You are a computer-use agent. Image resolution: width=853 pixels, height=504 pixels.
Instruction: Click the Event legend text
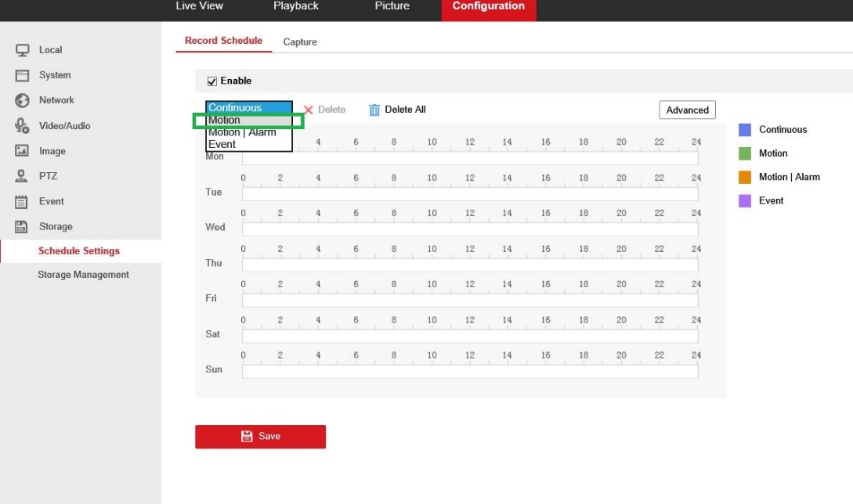point(771,200)
